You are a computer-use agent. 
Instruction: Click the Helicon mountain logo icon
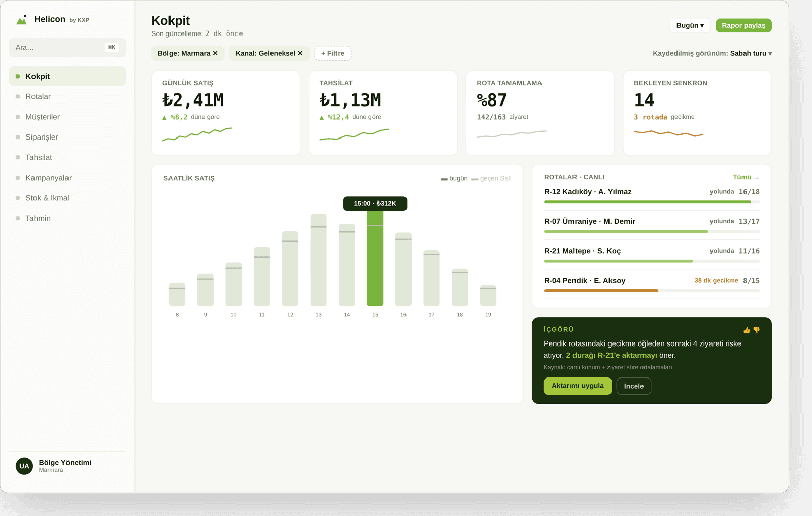(21, 20)
